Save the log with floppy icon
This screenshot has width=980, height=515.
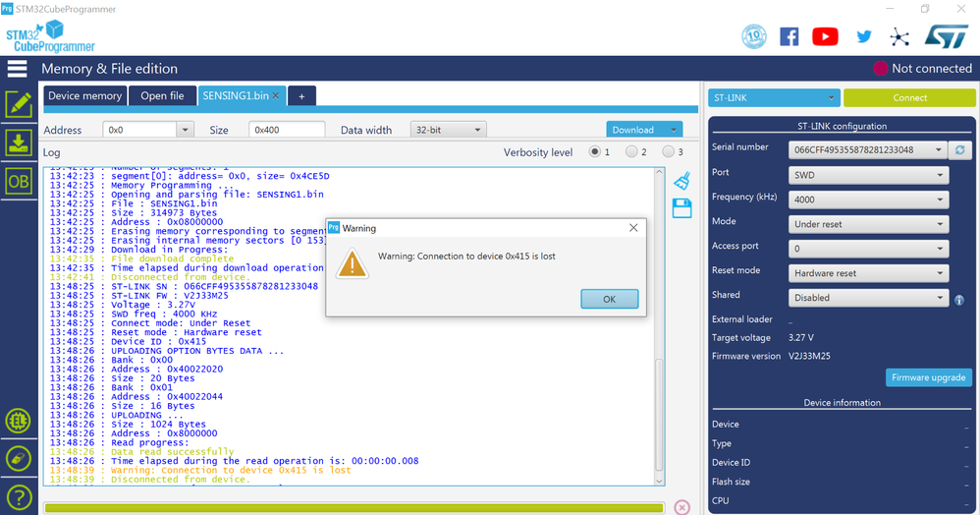pos(681,207)
